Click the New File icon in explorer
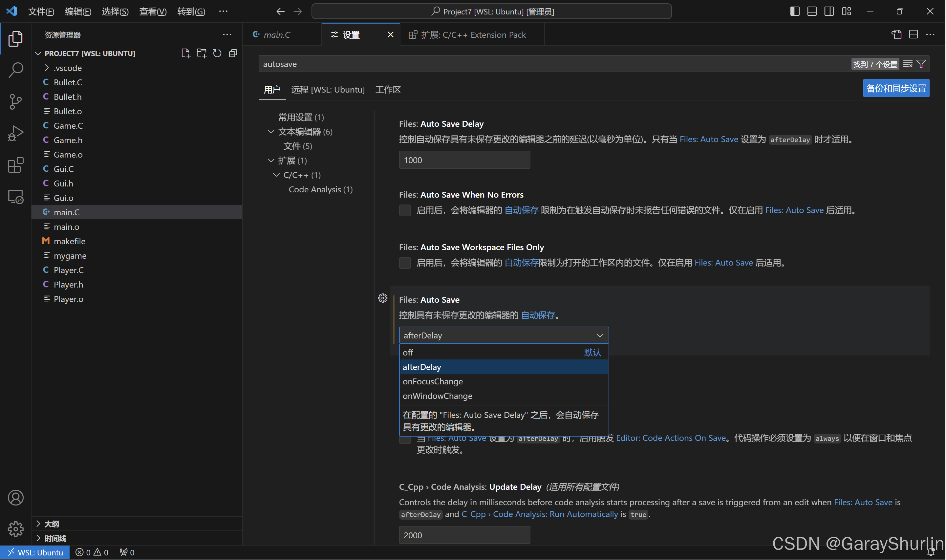The height and width of the screenshot is (560, 946). [x=186, y=53]
